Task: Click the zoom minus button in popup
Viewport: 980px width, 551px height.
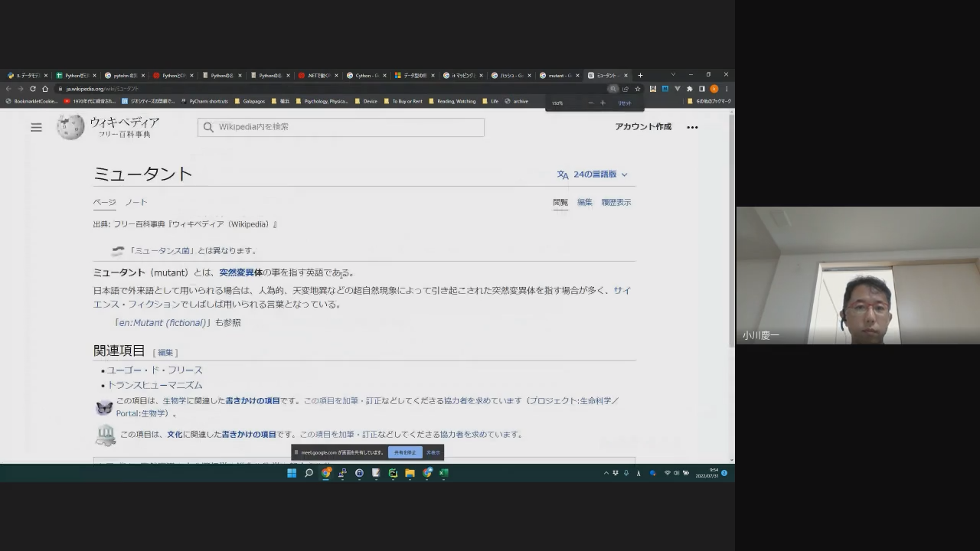Action: coord(590,103)
